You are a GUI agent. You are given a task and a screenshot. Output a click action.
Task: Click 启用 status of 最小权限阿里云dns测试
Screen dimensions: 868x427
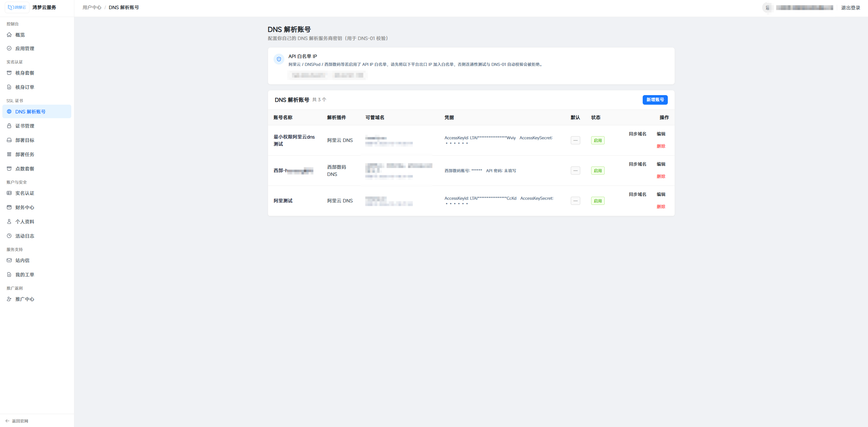(x=598, y=140)
